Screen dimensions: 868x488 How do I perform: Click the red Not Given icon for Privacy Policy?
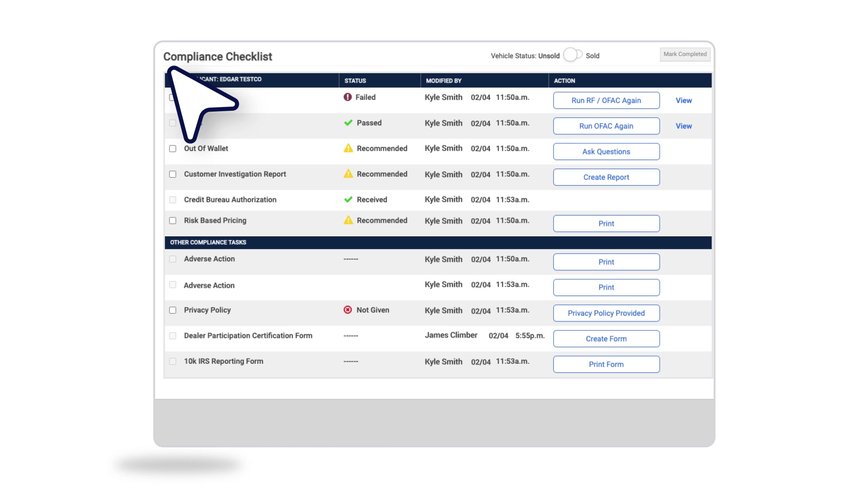coord(347,310)
